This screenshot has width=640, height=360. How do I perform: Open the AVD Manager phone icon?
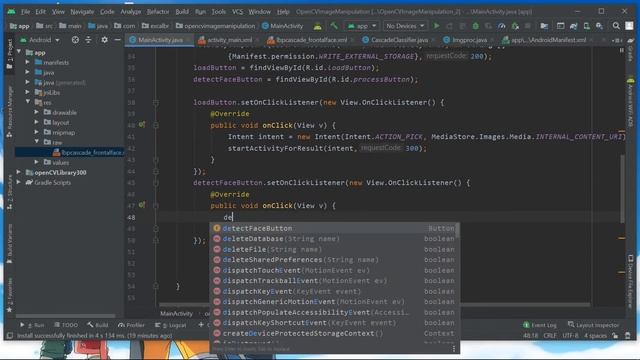click(x=587, y=26)
